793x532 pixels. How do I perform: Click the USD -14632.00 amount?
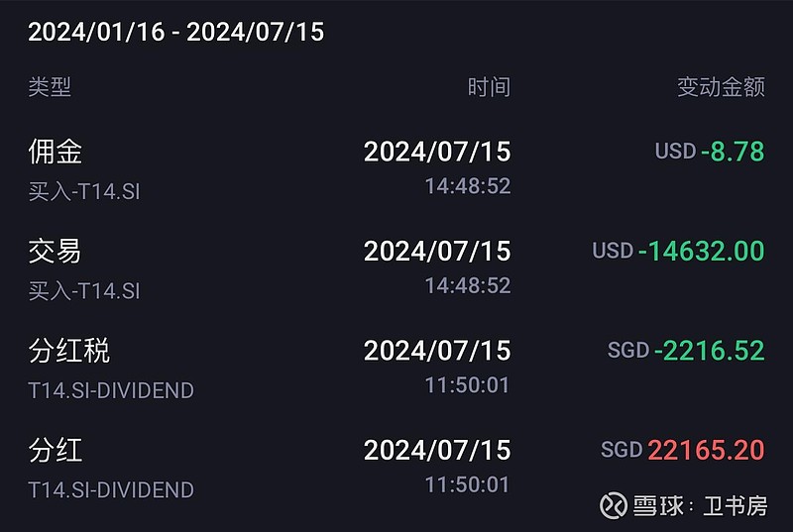coord(678,251)
